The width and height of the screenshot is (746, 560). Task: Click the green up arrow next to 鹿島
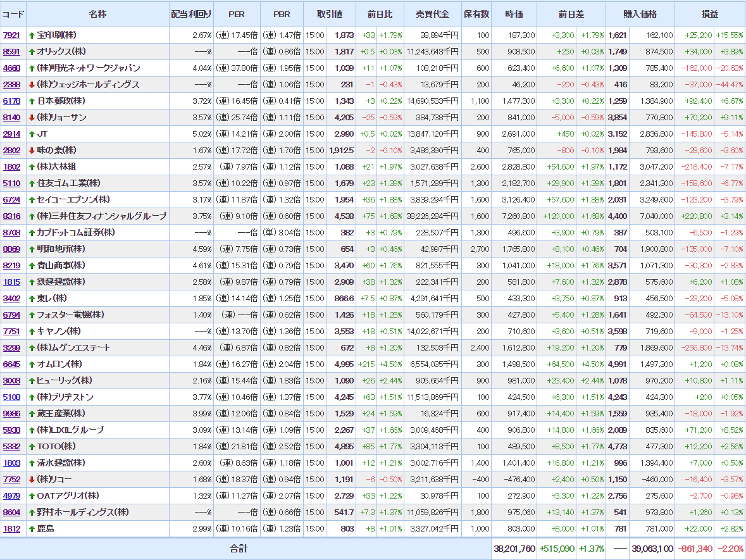click(32, 528)
